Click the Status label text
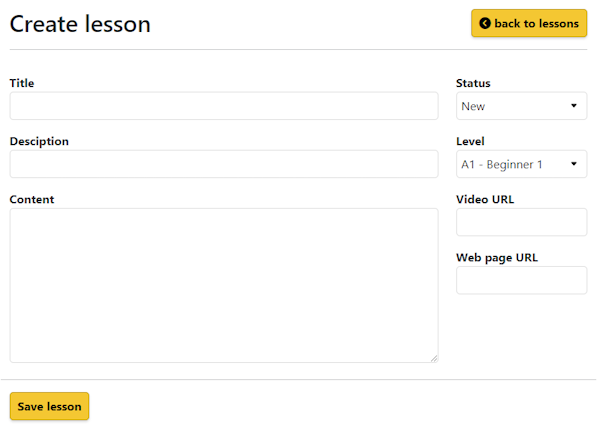Image resolution: width=600 pixels, height=430 pixels. coord(473,83)
